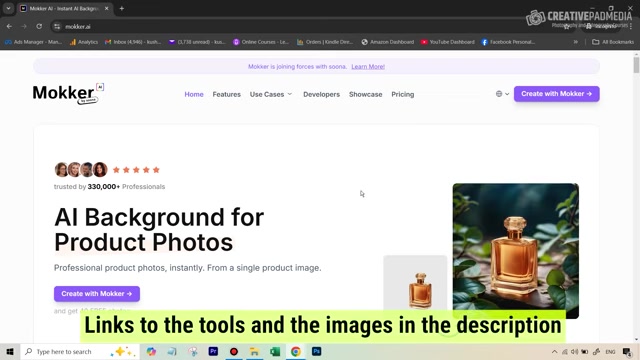The image size is (640, 360).
Task: Expand hidden bookmarks chevron
Action: point(576,42)
